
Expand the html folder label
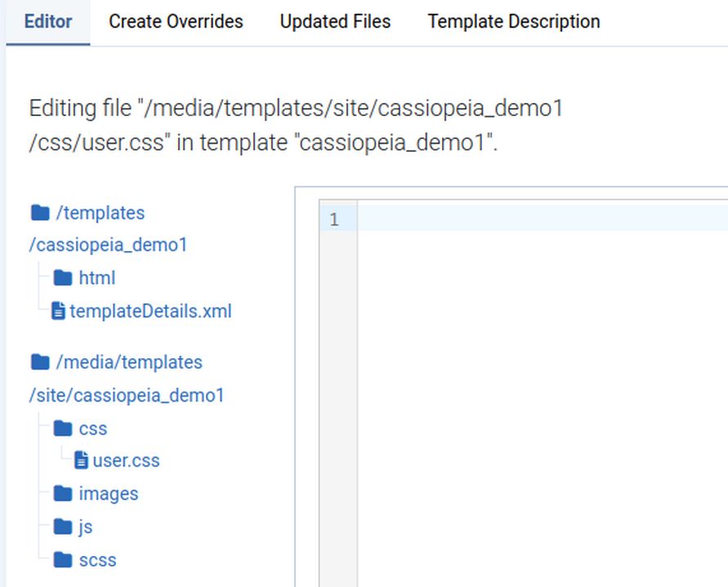(x=97, y=279)
